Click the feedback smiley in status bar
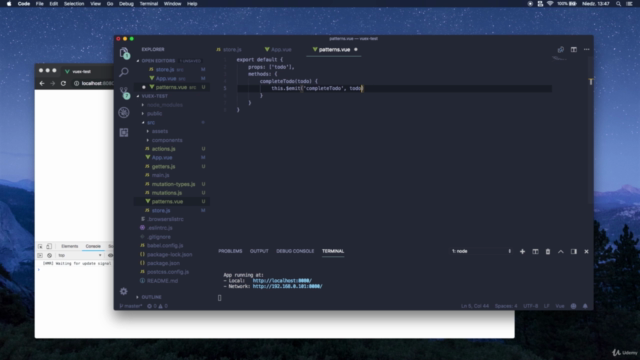 coord(573,306)
